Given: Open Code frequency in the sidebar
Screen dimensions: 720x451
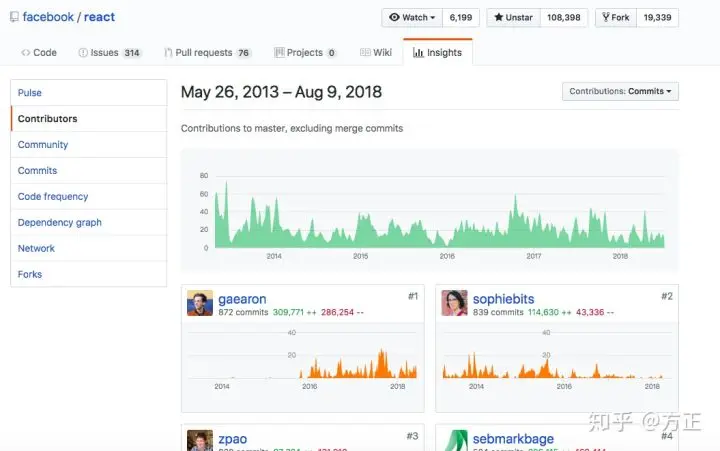Looking at the screenshot, I should point(89,197).
